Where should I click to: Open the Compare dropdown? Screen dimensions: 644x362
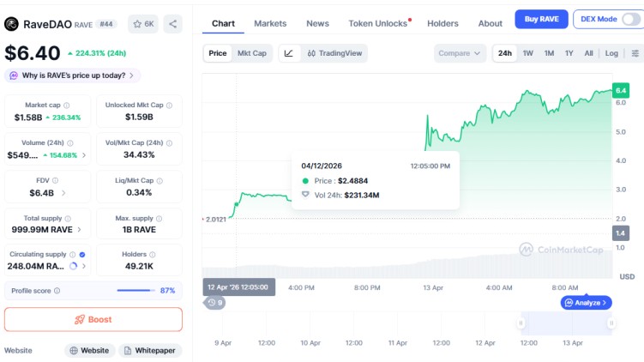click(x=460, y=53)
